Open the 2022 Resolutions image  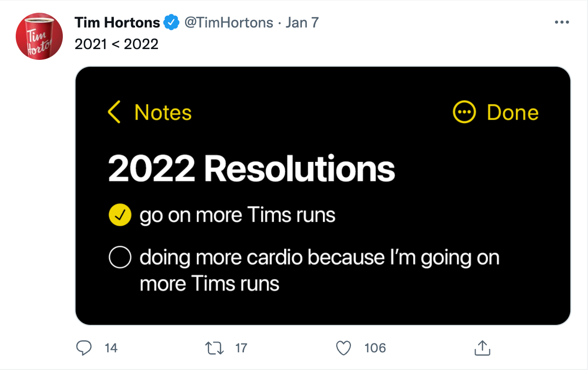pyautogui.click(x=323, y=196)
